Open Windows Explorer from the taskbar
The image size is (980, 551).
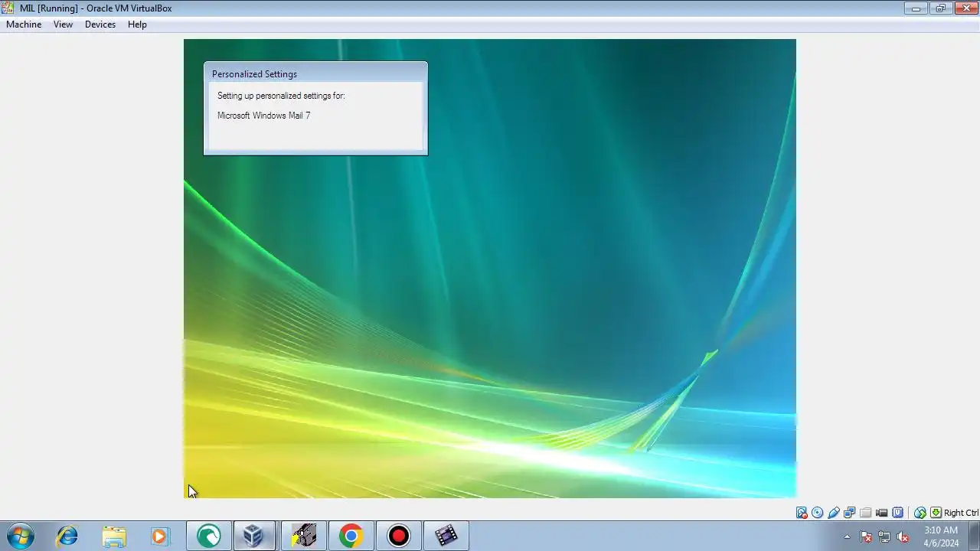pyautogui.click(x=113, y=536)
